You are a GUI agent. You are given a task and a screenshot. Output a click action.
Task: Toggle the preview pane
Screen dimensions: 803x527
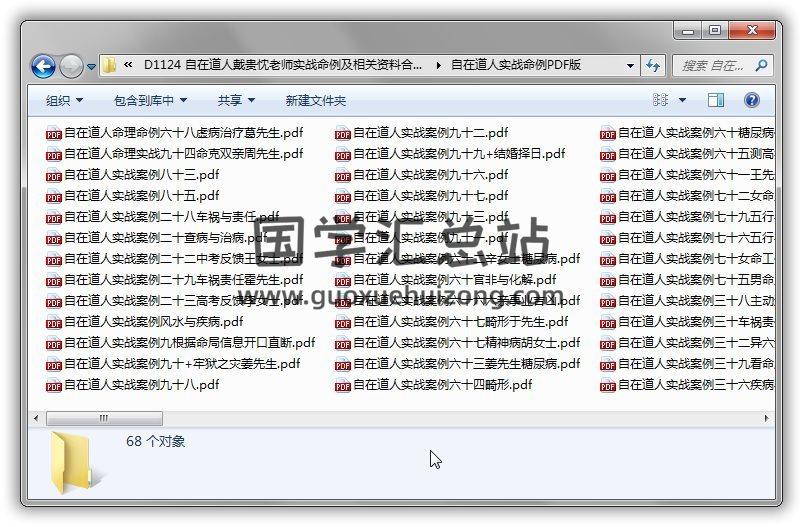point(715,100)
